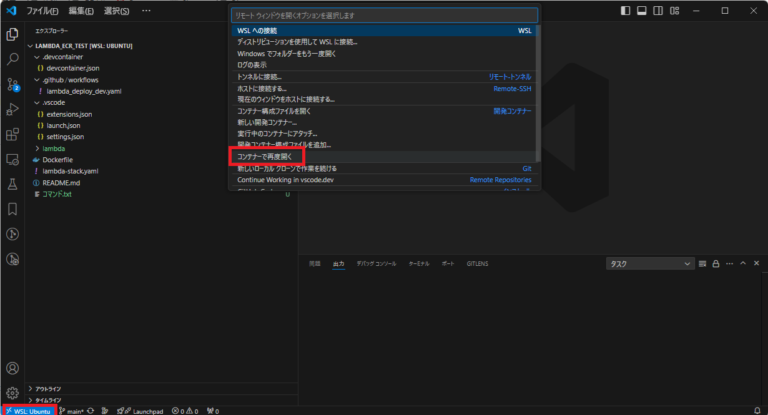Switch to the 問題 panel tab

tap(314, 264)
